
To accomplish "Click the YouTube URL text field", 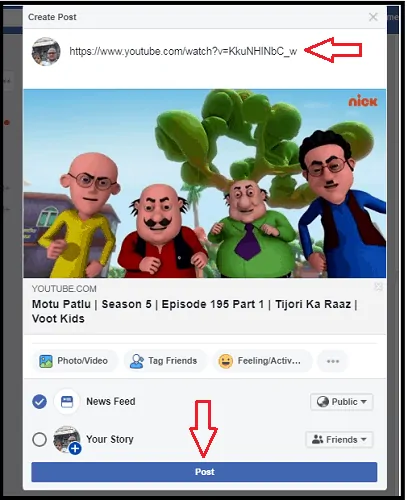I will click(183, 51).
